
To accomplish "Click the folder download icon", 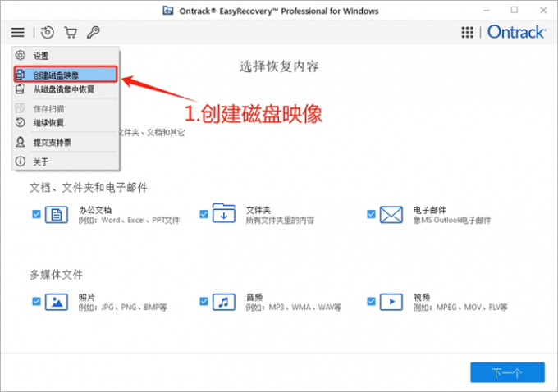I will [224, 213].
